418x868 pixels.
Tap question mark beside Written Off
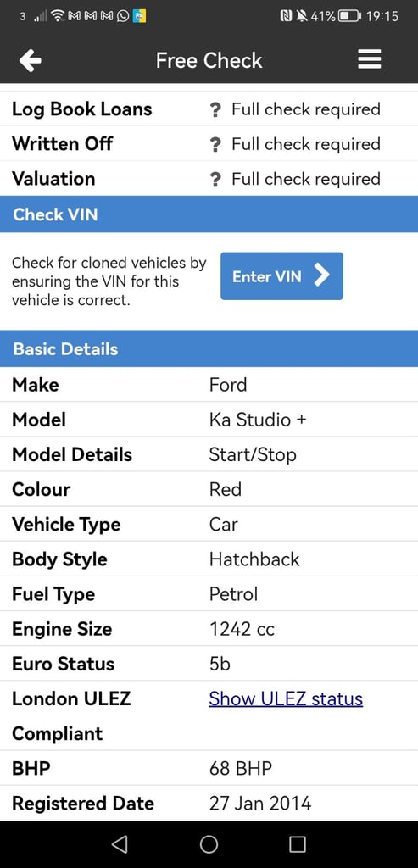click(216, 144)
